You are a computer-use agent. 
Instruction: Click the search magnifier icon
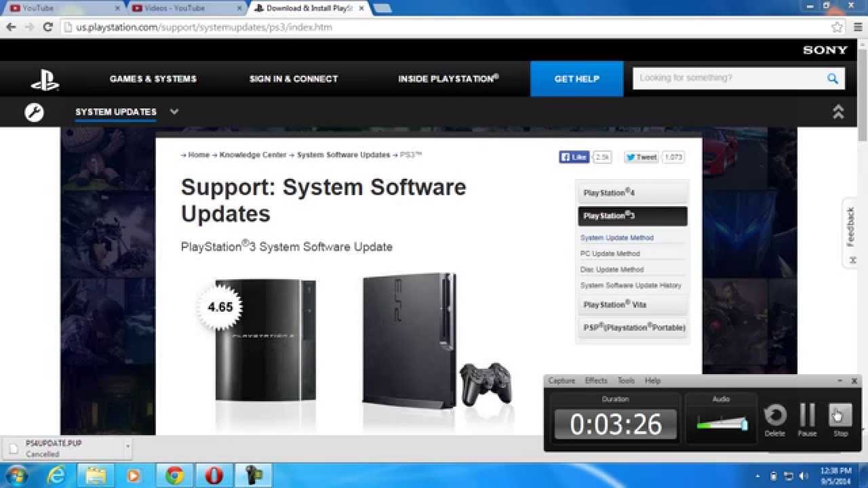click(833, 79)
